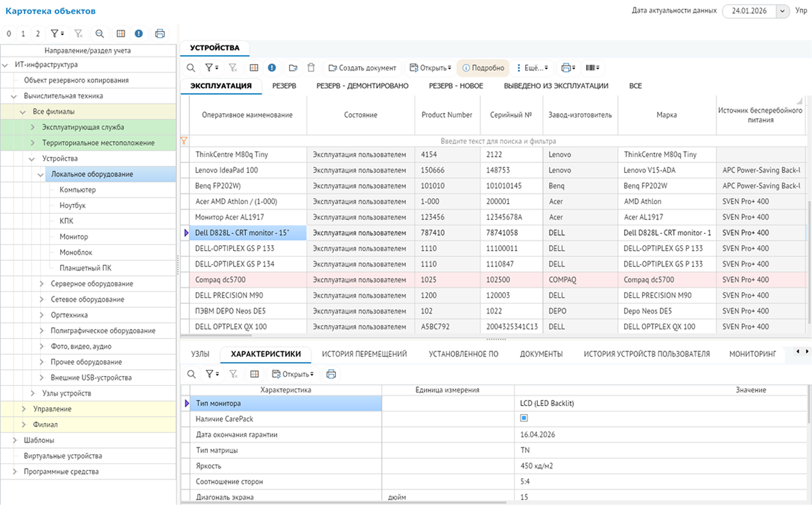
Task: Open the Открыть menu in the devices toolbar
Action: tap(430, 68)
